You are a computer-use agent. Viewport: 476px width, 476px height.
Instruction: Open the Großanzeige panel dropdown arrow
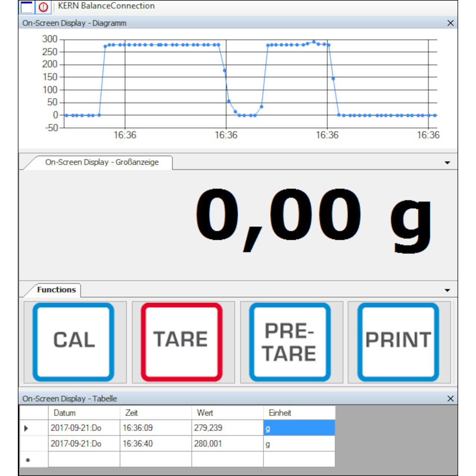(447, 163)
